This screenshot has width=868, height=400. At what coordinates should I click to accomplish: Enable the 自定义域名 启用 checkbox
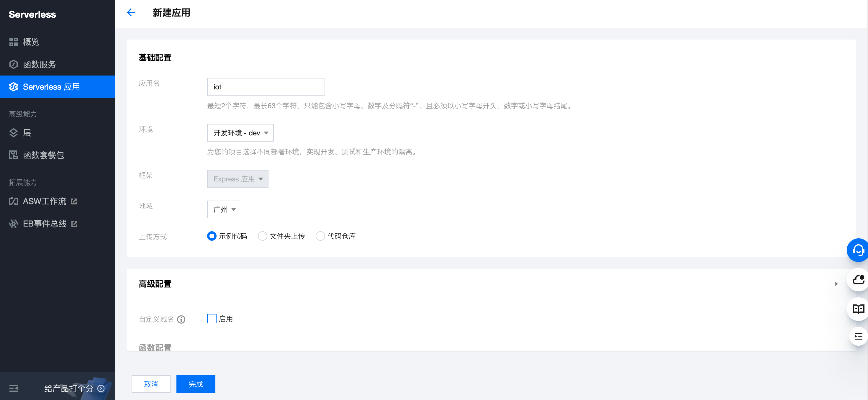pyautogui.click(x=212, y=319)
